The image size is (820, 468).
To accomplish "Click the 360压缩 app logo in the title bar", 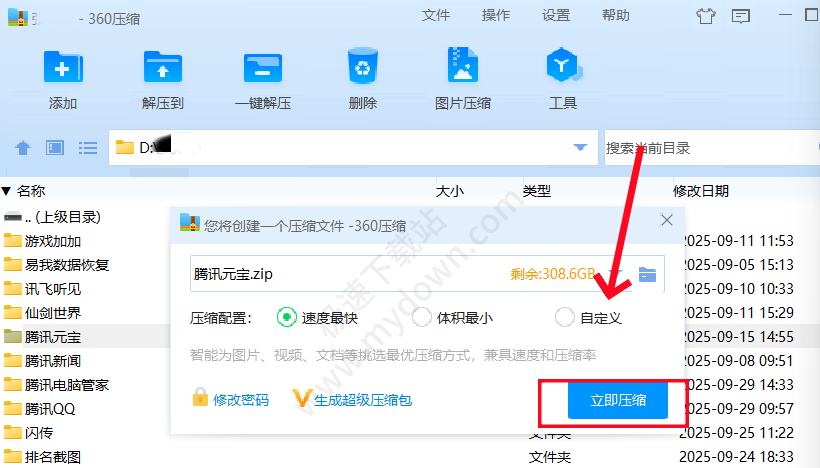I will click(x=18, y=17).
